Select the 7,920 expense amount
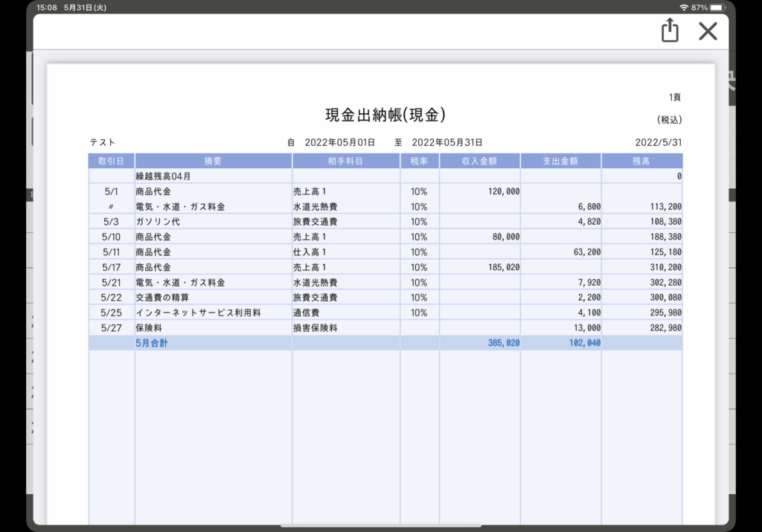The image size is (762, 532). pos(589,282)
